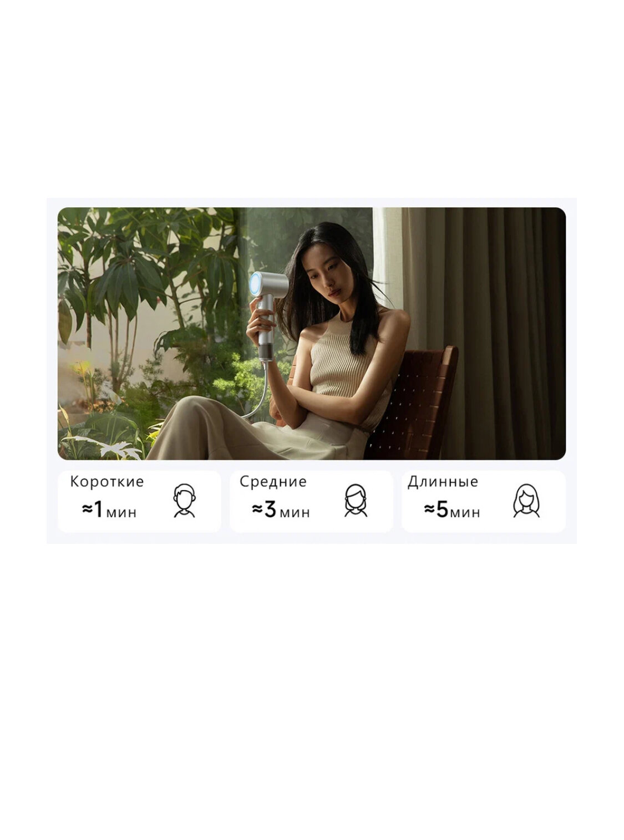
Task: Select the Короткие label
Action: point(106,481)
